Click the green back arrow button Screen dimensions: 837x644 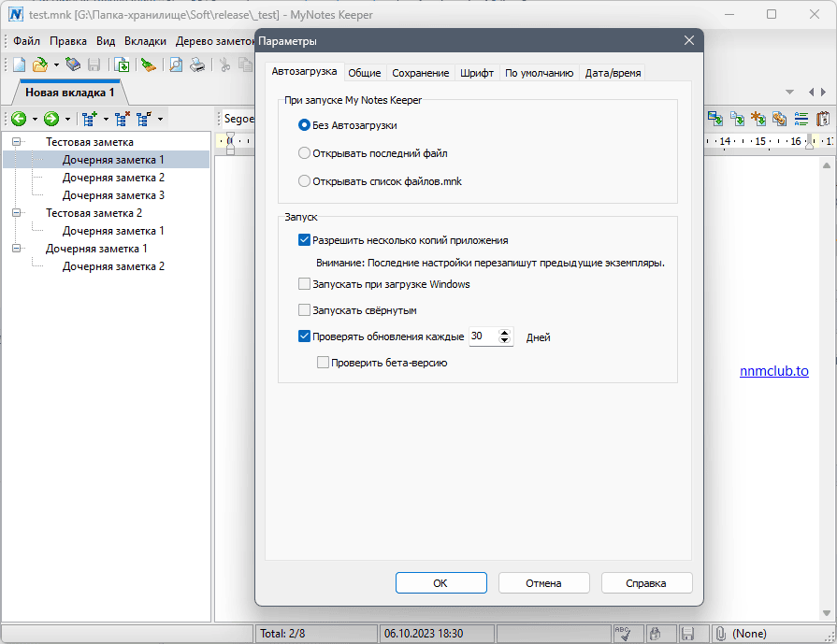[x=19, y=119]
